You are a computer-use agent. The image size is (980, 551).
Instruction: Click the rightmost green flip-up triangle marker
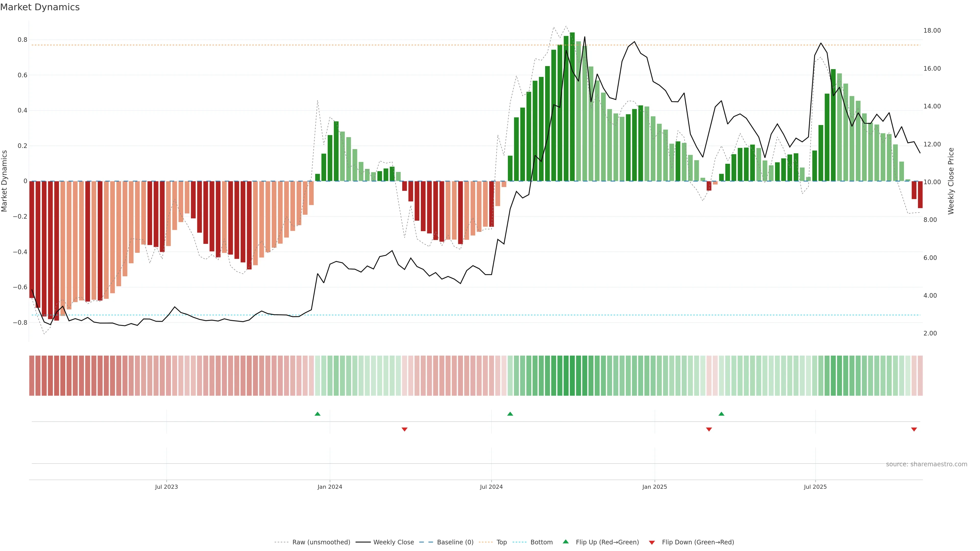click(x=721, y=414)
